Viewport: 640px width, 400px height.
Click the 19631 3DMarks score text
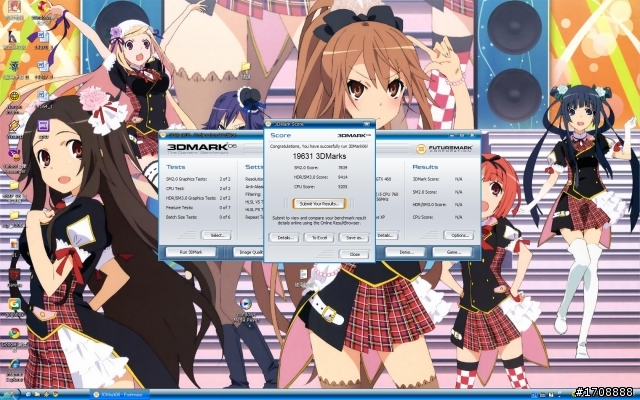point(319,156)
